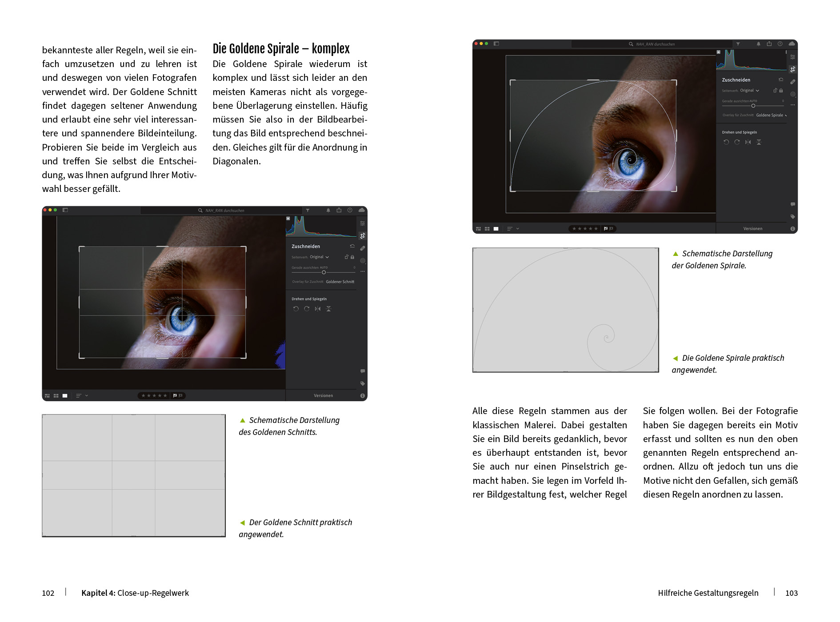This screenshot has height=622, width=840.
Task: Show keywords tag panel in the Goldener Schnitt window
Action: pyautogui.click(x=362, y=383)
